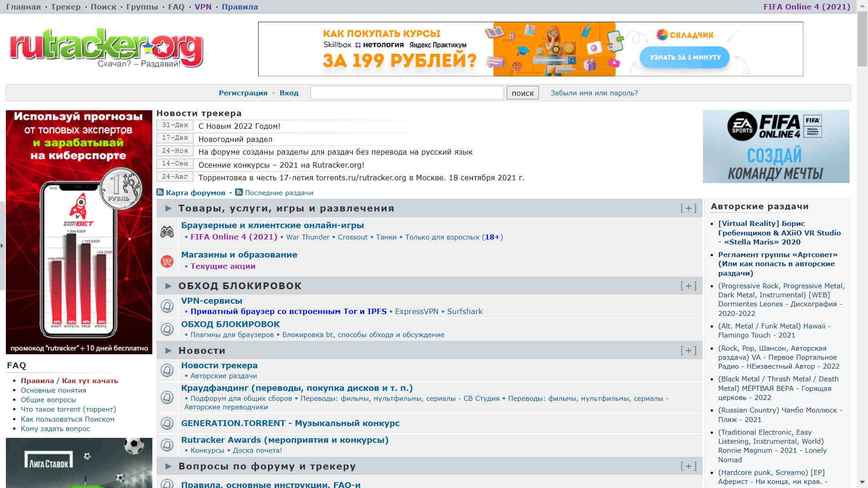This screenshot has height=488, width=868.
Task: Click the RSS icon before Карта форумов
Action: point(160,192)
